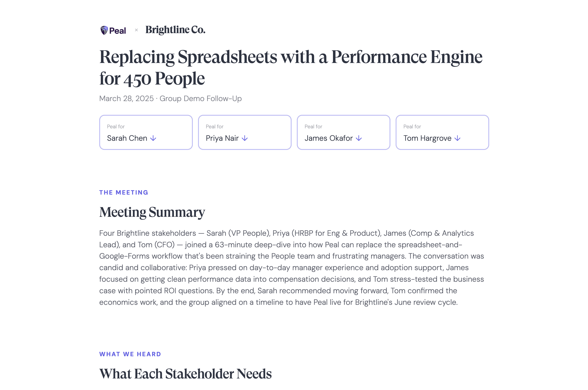Viewport: 588px width, 390px height.
Task: Select the Tom Hargrove name text
Action: pos(427,138)
